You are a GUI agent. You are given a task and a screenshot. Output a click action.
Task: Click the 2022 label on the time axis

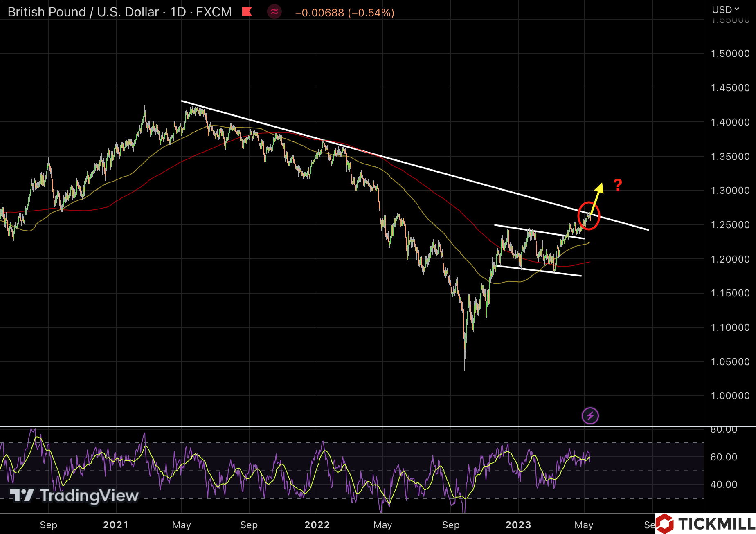[317, 525]
